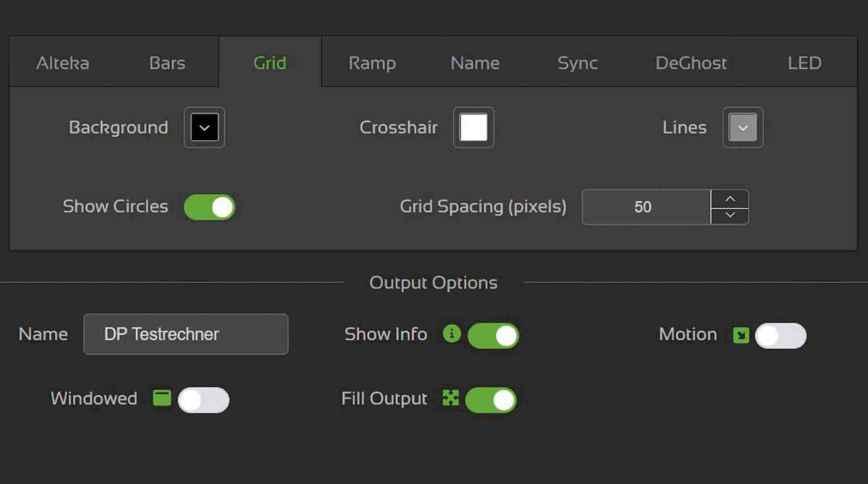
Task: Disable the Show Circles toggle
Action: 210,207
